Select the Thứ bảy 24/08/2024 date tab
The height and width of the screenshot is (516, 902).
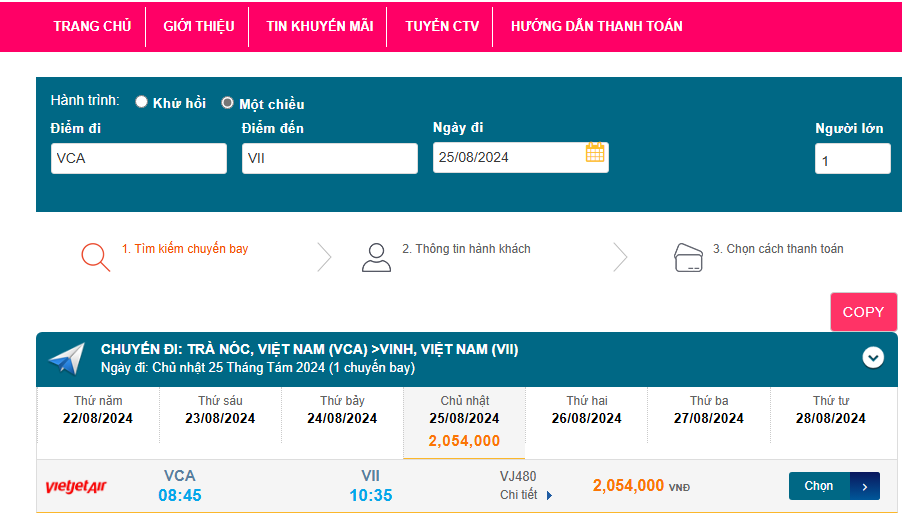click(342, 410)
